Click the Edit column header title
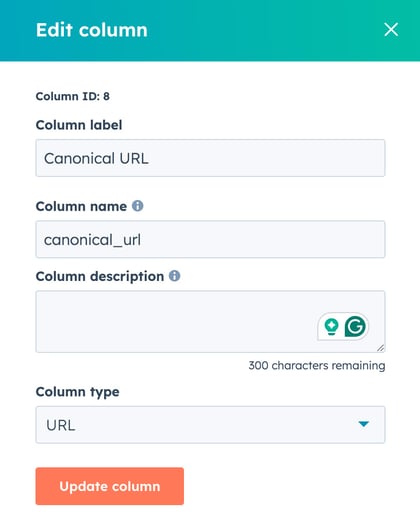 click(92, 30)
